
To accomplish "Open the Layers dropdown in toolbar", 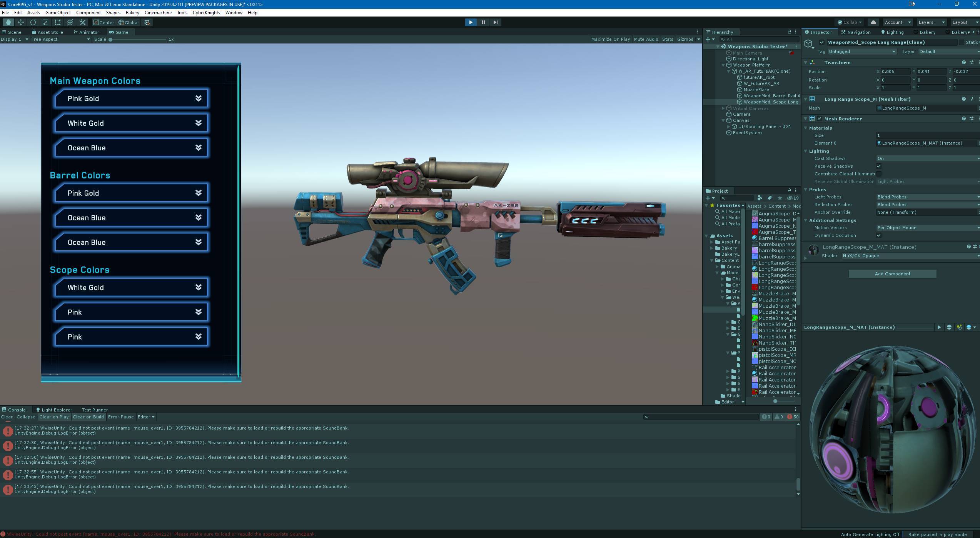I will coord(931,22).
